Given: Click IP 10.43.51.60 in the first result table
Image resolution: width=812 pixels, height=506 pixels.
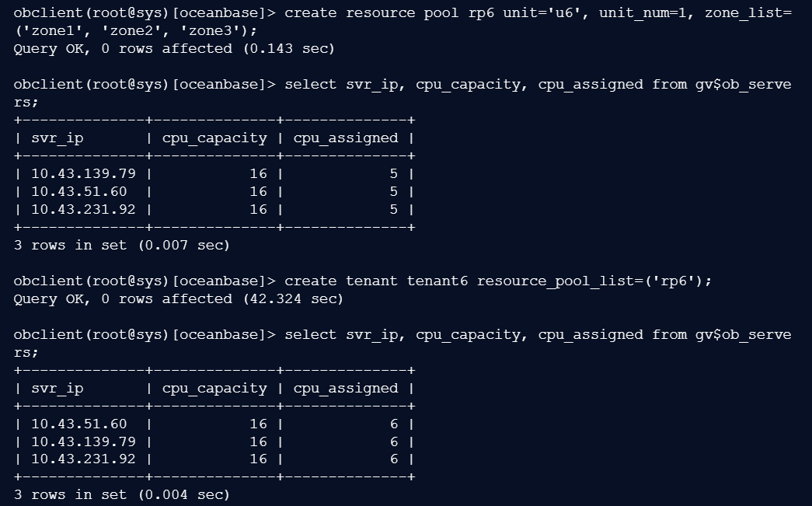Looking at the screenshot, I should [78, 191].
